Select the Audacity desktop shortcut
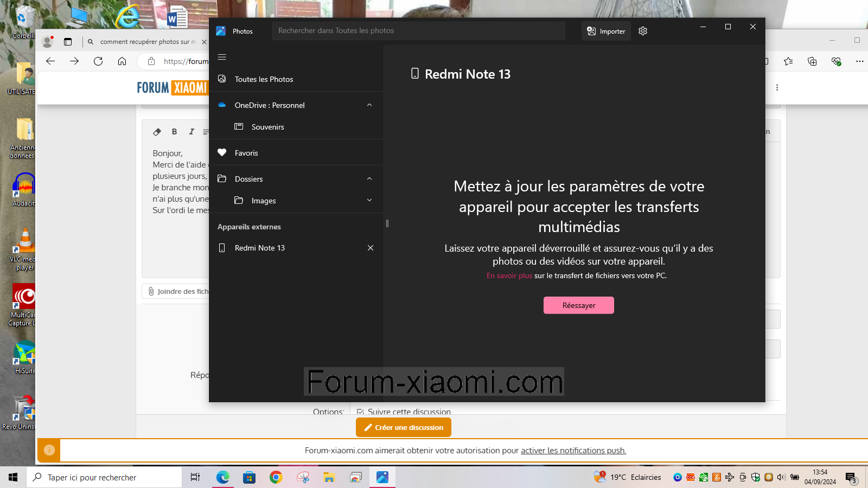 point(24,189)
